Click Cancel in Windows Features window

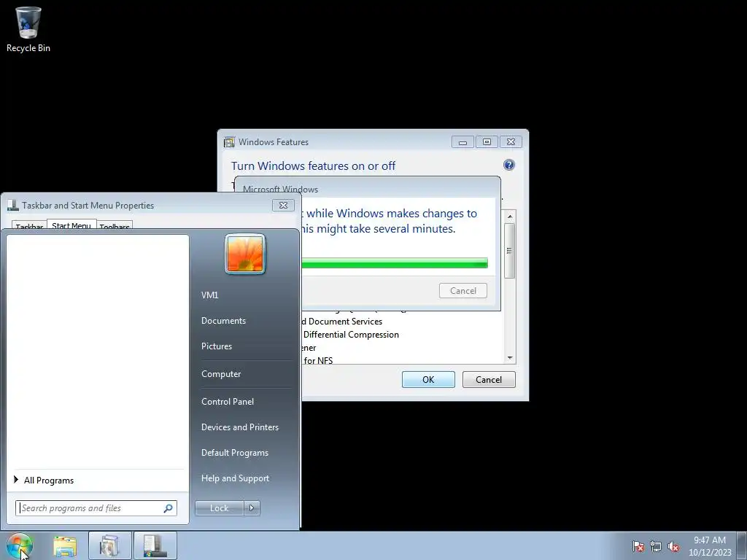tap(489, 379)
